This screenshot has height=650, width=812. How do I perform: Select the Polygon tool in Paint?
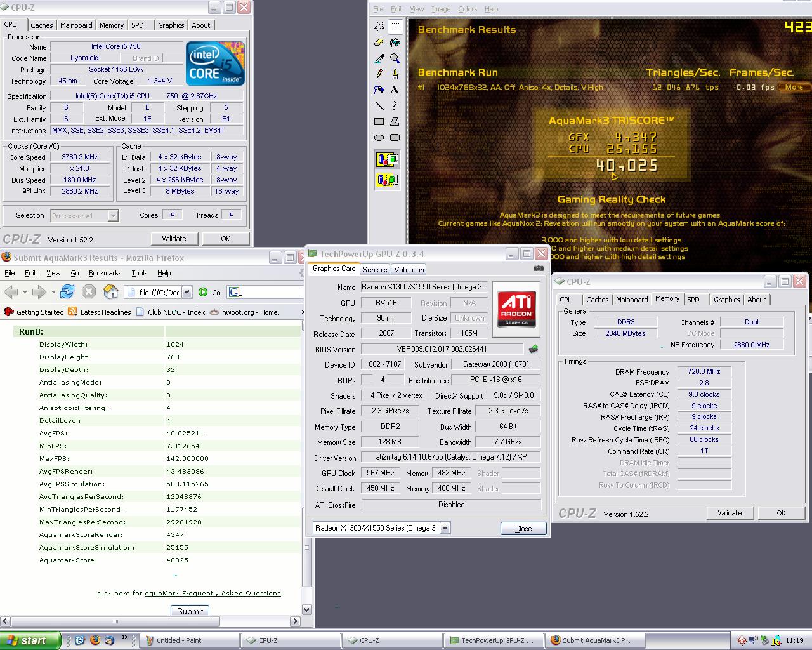point(395,121)
